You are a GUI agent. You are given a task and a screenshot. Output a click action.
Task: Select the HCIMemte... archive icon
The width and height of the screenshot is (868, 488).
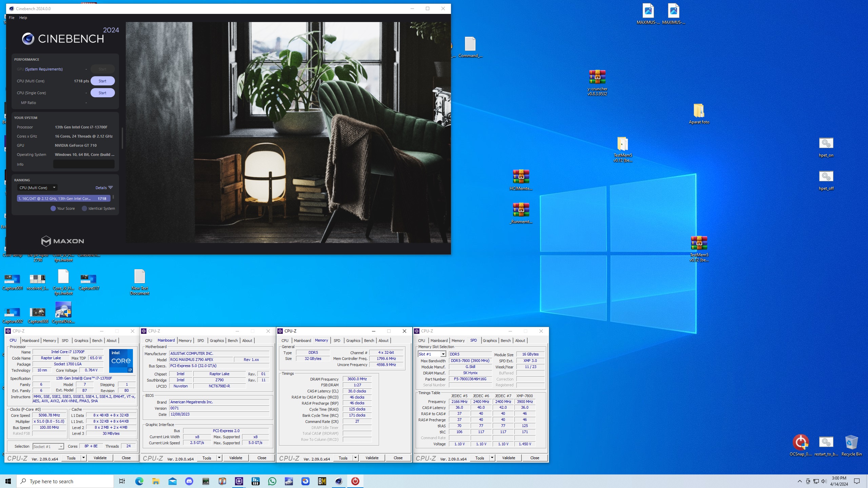pyautogui.click(x=521, y=180)
